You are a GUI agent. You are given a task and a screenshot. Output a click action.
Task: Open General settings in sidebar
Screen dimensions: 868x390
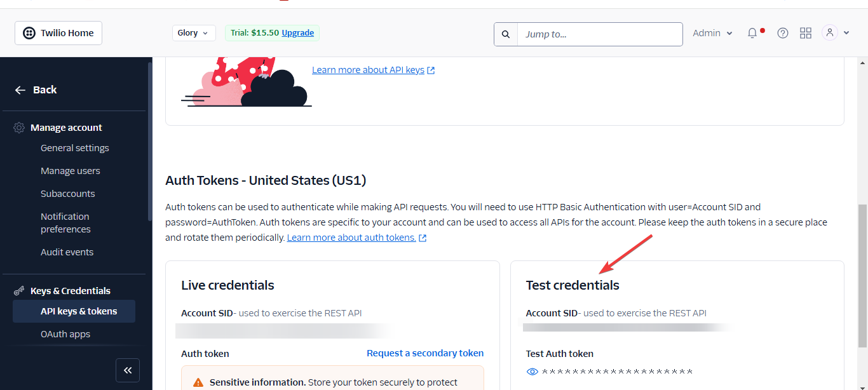pyautogui.click(x=75, y=148)
